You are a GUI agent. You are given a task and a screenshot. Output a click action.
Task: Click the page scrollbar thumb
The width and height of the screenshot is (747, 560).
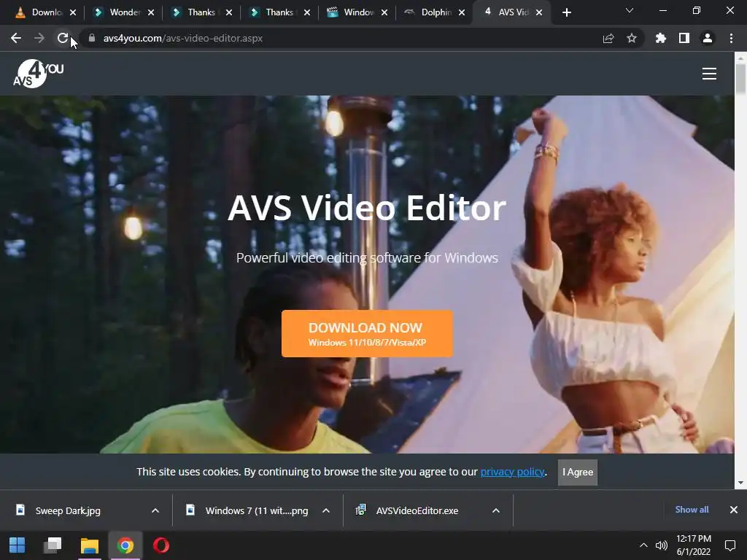click(740, 79)
